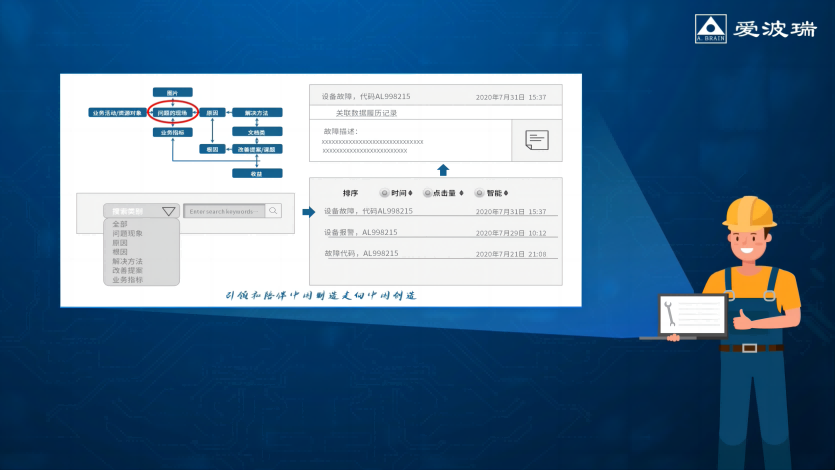Click the circled 问题的现场 flowchart node

click(173, 113)
